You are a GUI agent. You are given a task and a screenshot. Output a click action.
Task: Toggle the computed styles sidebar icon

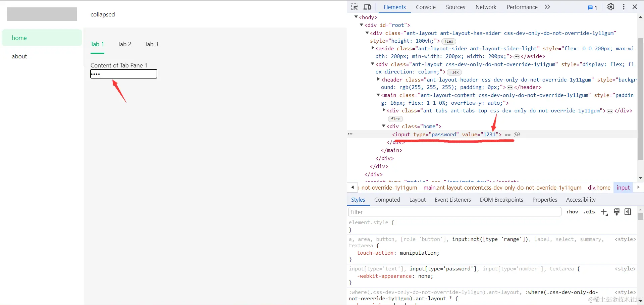point(628,212)
